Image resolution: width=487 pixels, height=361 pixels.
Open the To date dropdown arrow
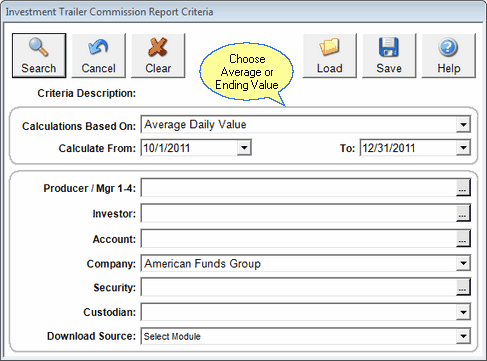pos(463,148)
